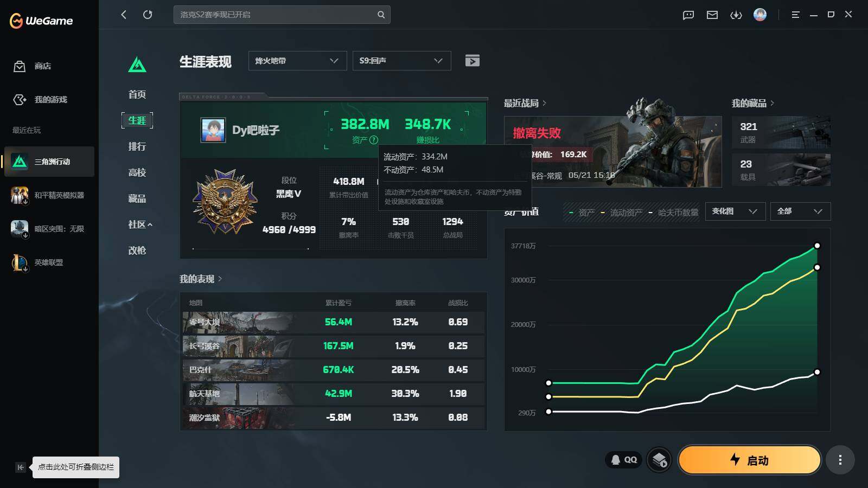The height and width of the screenshot is (488, 868).
Task: Open the 321 武器 collection card
Action: click(x=781, y=132)
